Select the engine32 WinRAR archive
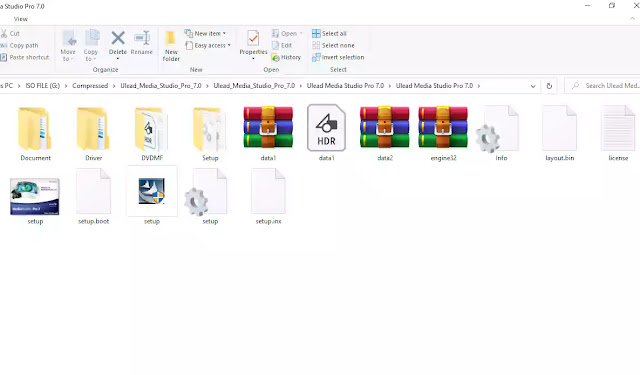 443,133
